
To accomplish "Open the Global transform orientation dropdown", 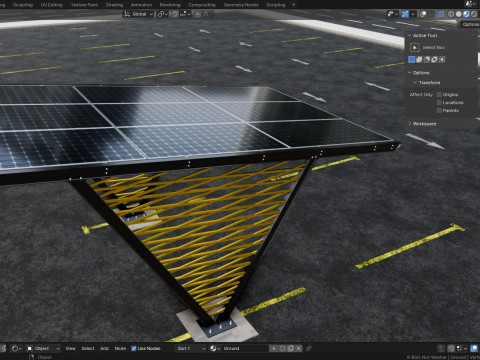I will [138, 14].
